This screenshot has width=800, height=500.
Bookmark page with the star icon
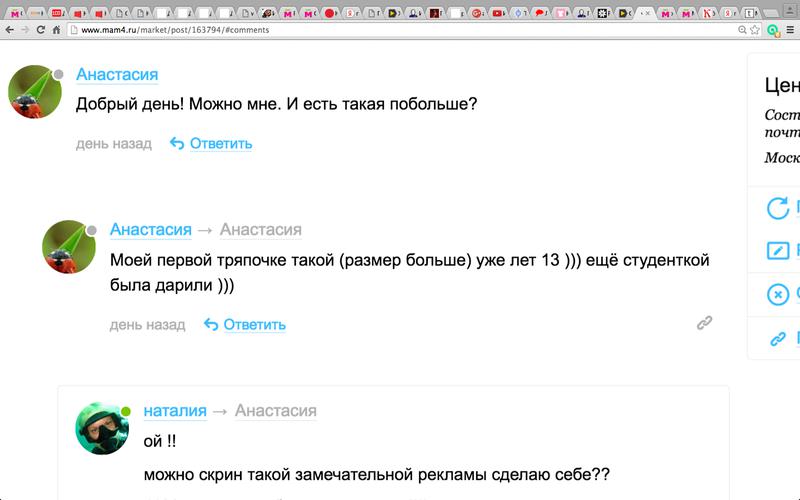point(755,30)
